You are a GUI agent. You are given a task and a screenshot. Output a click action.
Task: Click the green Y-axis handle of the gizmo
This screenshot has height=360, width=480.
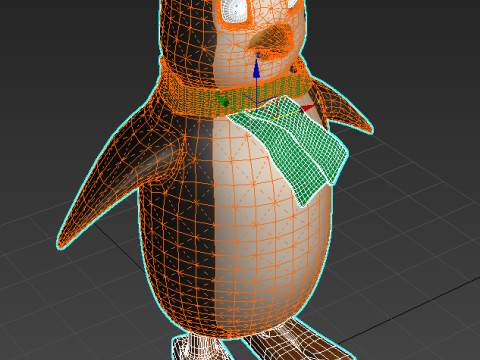[222, 100]
